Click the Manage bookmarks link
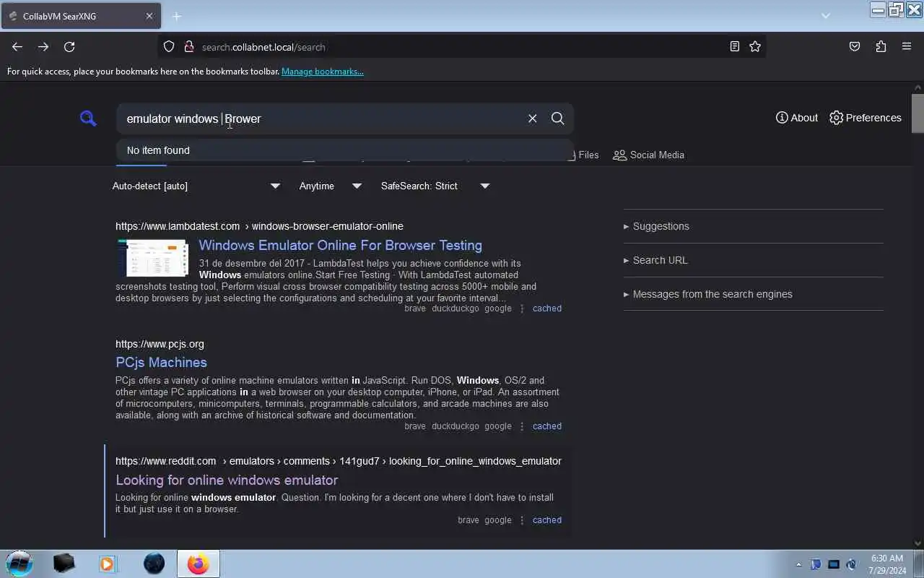Image resolution: width=924 pixels, height=578 pixels. pyautogui.click(x=323, y=72)
